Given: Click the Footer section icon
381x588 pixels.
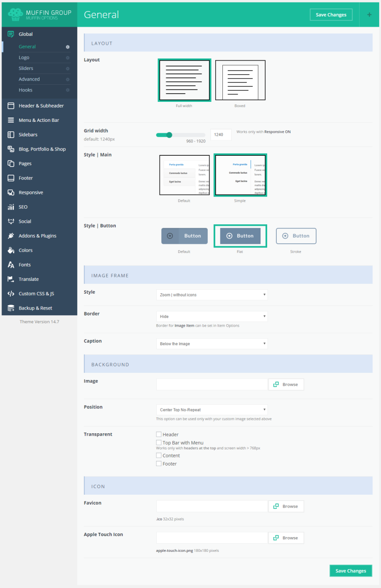Looking at the screenshot, I should click(11, 178).
